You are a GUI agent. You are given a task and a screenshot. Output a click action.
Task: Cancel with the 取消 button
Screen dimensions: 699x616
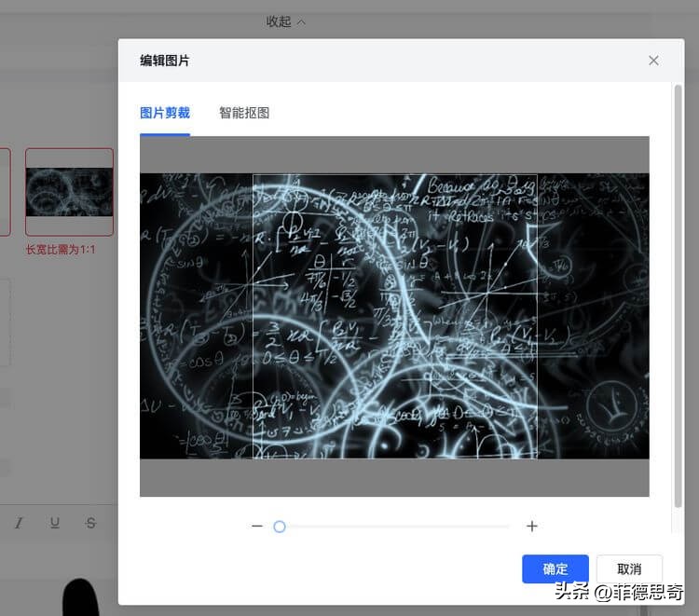click(629, 568)
